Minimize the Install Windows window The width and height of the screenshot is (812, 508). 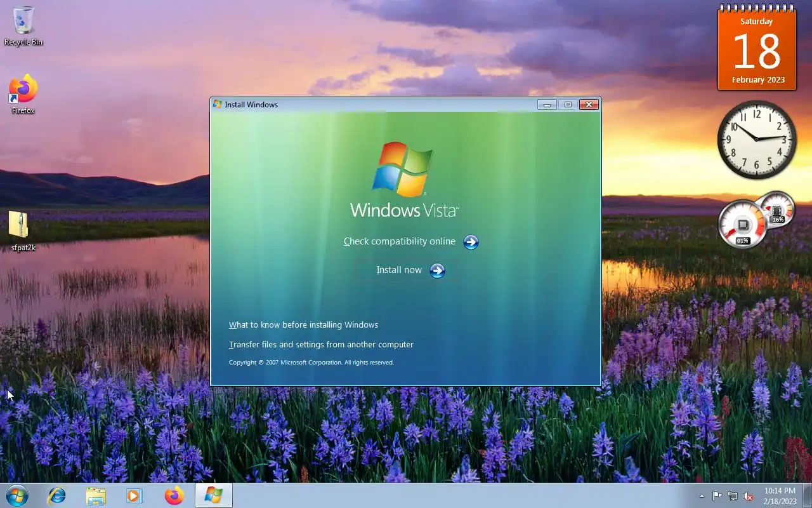tap(547, 105)
